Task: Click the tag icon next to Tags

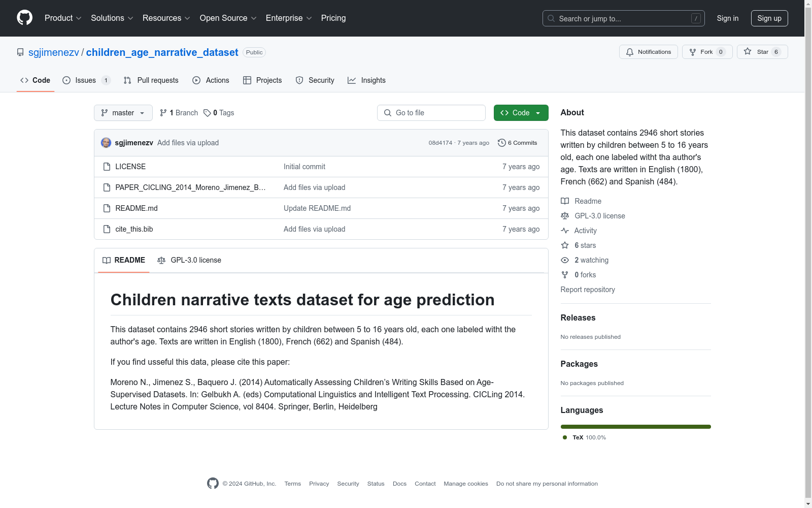Action: point(207,113)
